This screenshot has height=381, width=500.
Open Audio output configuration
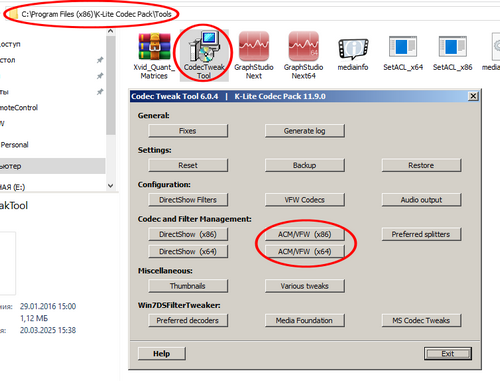(421, 200)
